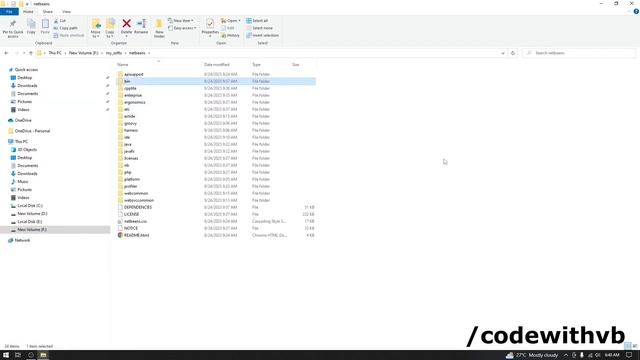The width and height of the screenshot is (640, 360).
Task: Open weather widget showing Mostly cloudy
Action: point(532,355)
